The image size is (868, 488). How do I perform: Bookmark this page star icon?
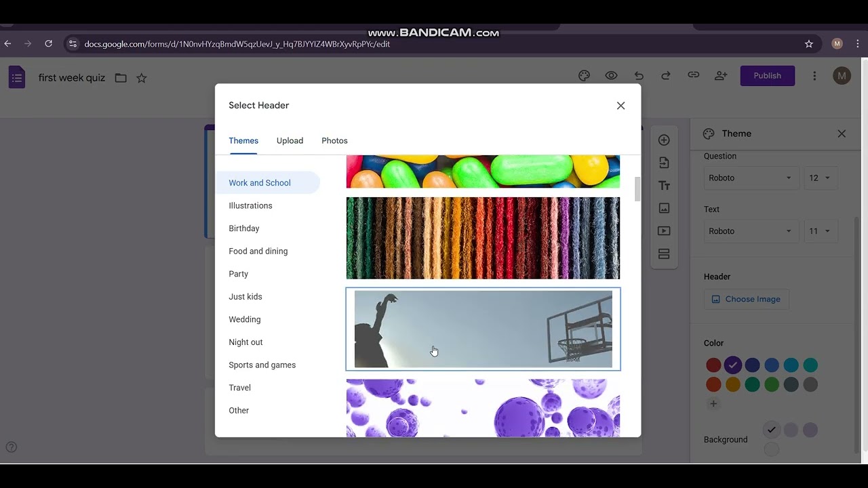(808, 44)
